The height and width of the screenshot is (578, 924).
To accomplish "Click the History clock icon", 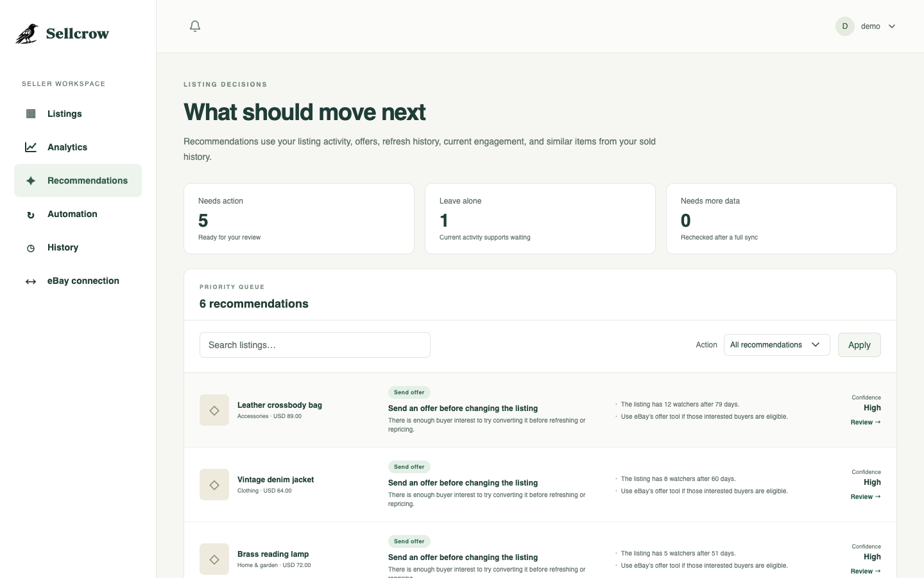I will coord(31,248).
